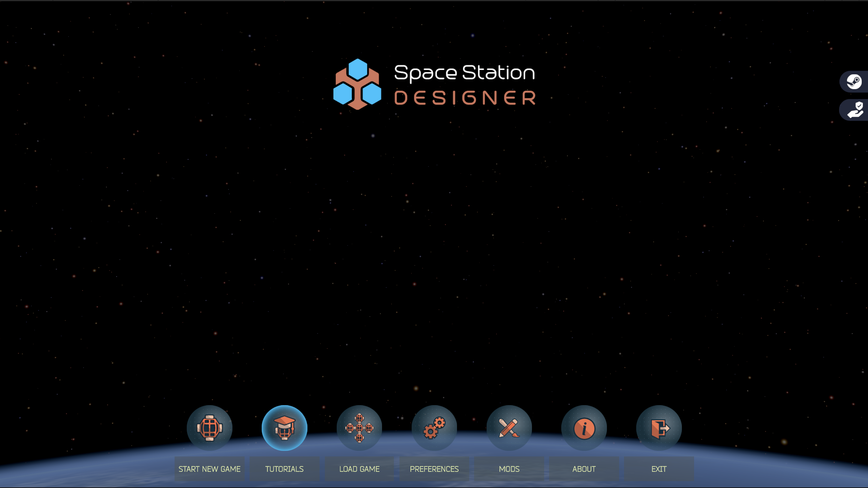Viewport: 868px width, 488px height.
Task: Click the door arrow Exit icon
Action: point(659,428)
